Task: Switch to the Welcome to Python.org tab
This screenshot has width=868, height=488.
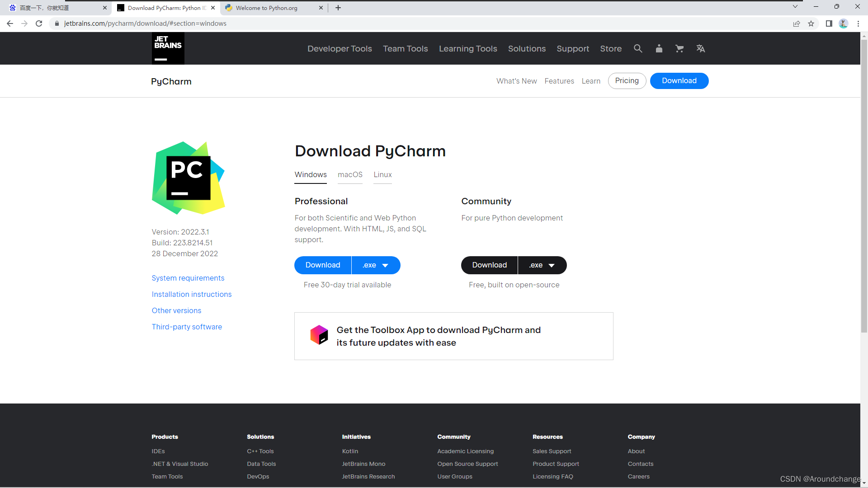Action: [x=274, y=8]
